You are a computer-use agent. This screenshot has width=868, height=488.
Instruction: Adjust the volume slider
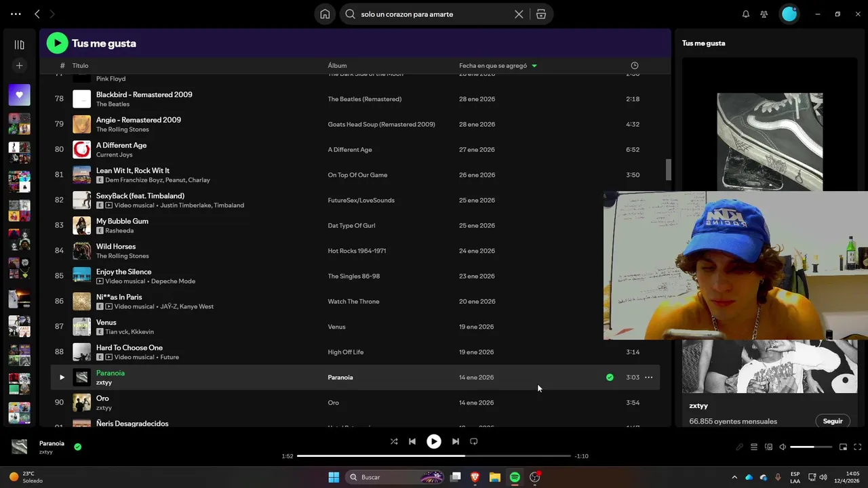point(811,447)
